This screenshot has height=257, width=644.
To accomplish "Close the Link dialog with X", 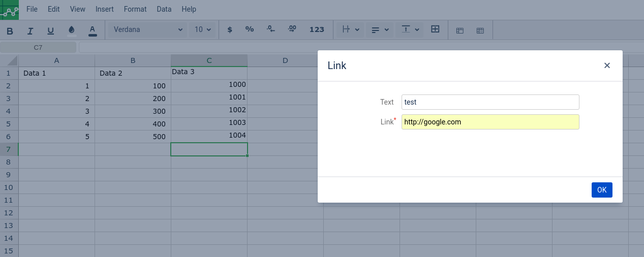I will point(607,66).
